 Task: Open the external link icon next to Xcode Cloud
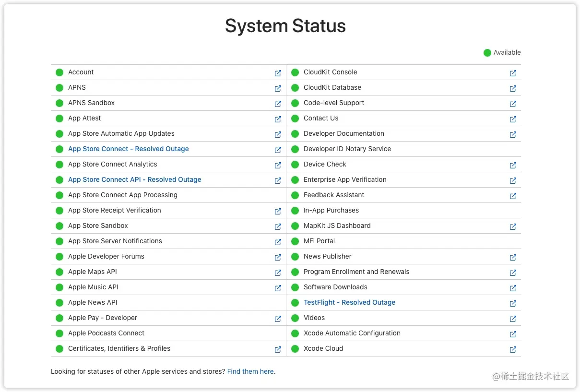pyautogui.click(x=513, y=349)
